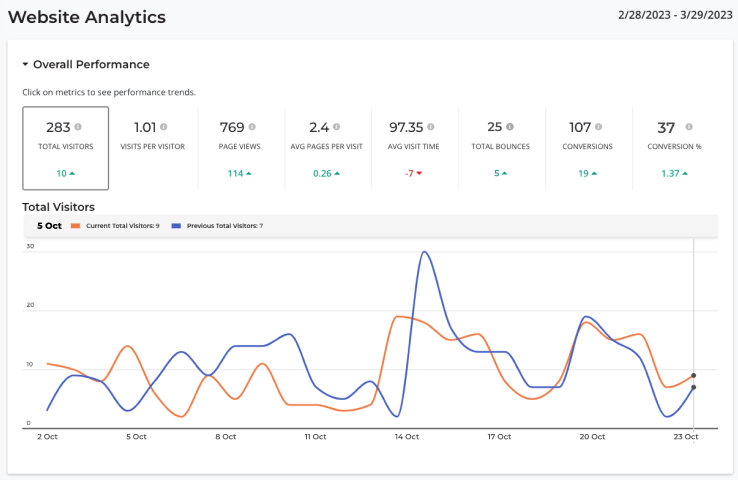Image resolution: width=738 pixels, height=480 pixels.
Task: Select the Avg Visit Time metric
Action: click(413, 148)
